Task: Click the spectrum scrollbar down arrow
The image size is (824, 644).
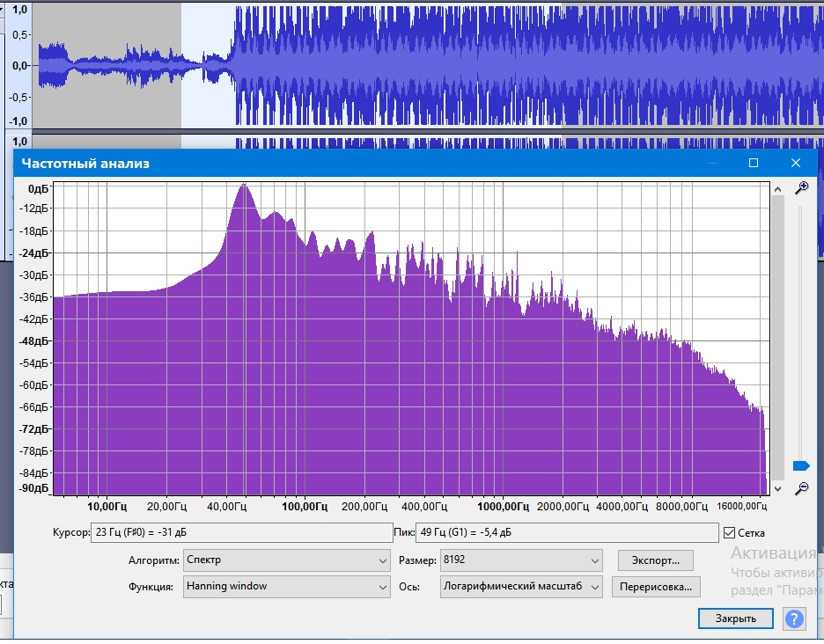Action: (777, 487)
